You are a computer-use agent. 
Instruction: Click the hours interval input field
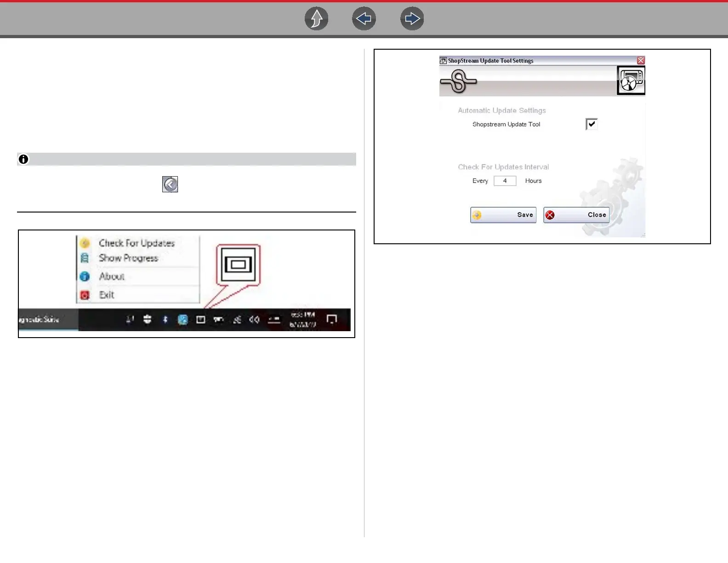coord(505,181)
